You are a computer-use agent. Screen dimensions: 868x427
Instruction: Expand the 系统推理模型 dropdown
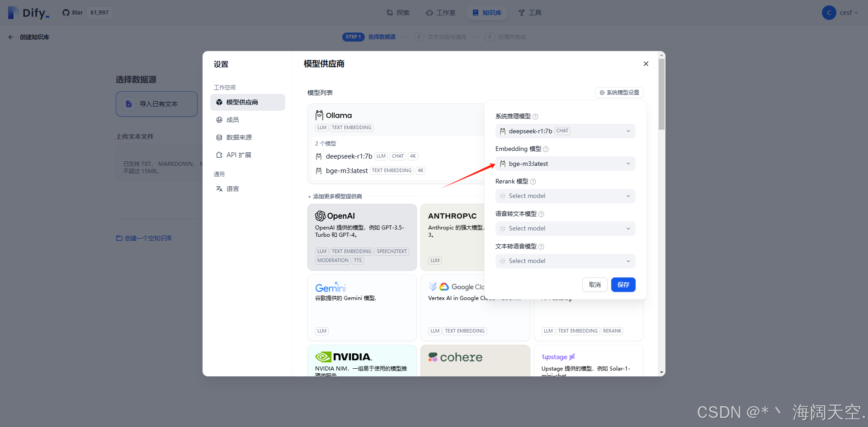tap(566, 131)
